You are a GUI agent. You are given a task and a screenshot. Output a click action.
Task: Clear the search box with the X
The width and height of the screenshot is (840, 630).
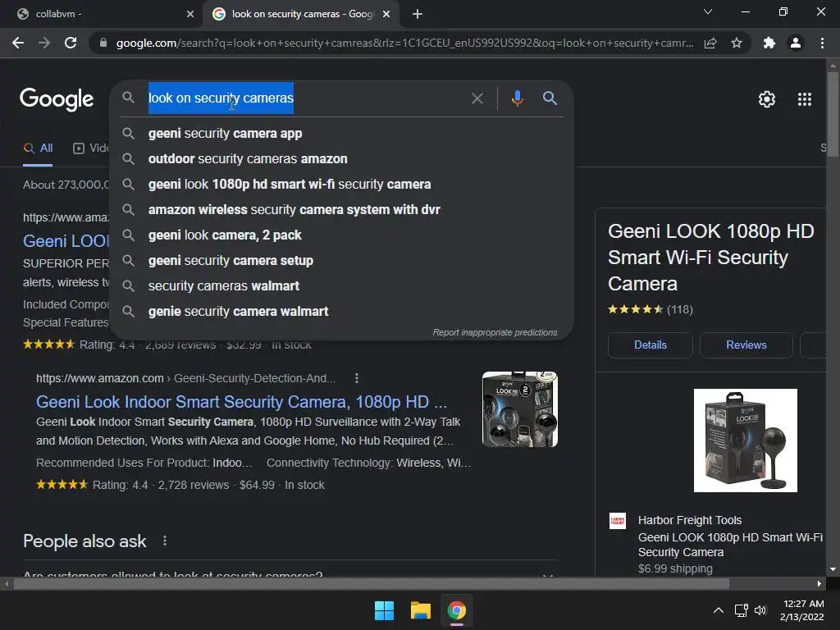pos(477,98)
